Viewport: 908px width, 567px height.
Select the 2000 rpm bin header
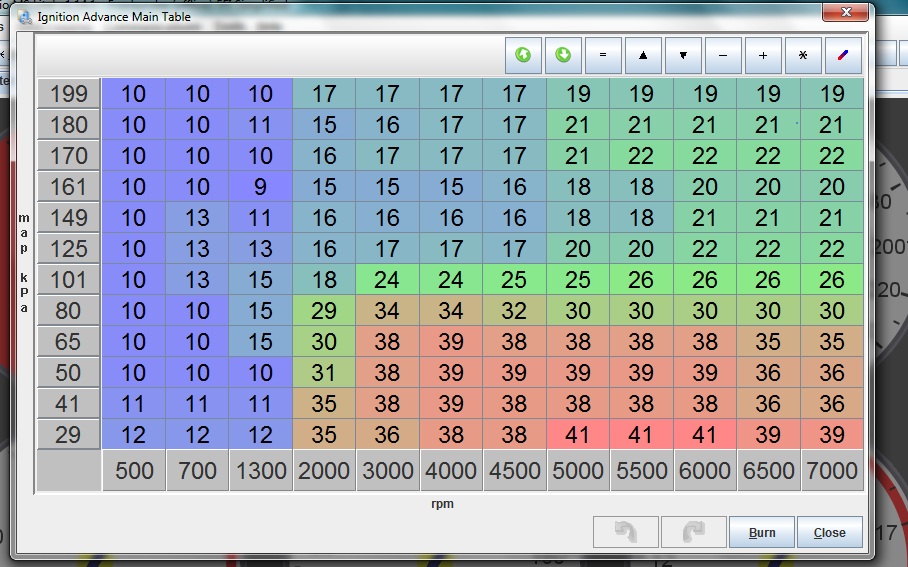click(x=324, y=470)
